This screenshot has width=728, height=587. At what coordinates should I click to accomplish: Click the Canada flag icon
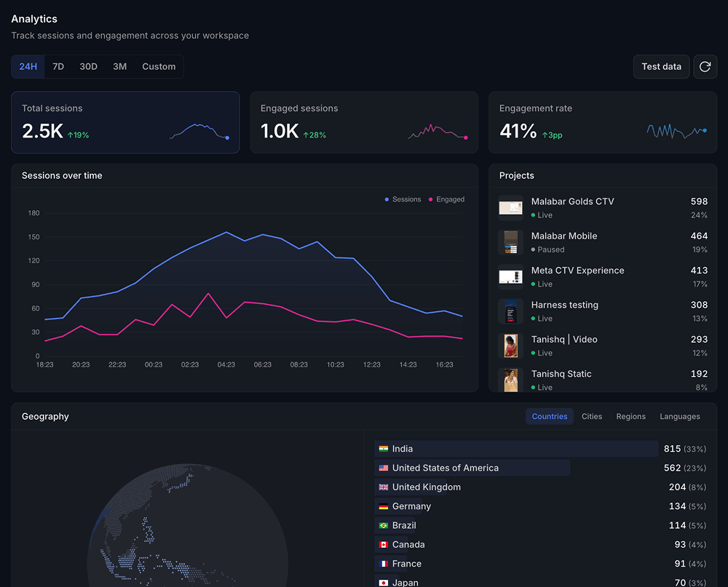click(384, 545)
